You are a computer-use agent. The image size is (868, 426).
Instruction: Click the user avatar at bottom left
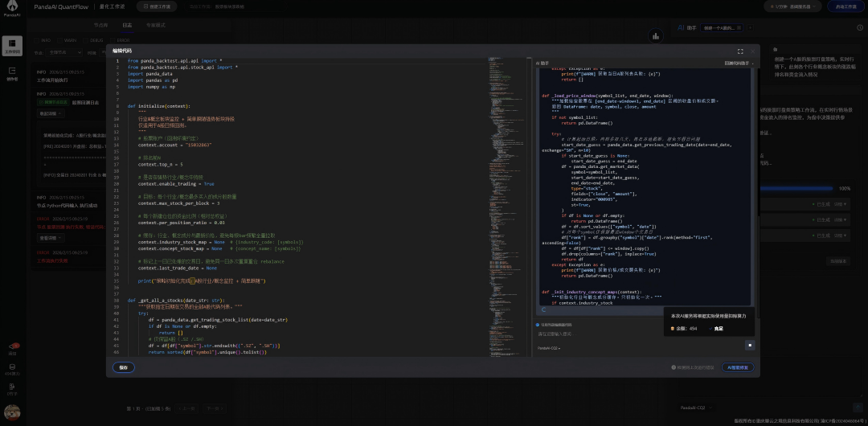12,412
